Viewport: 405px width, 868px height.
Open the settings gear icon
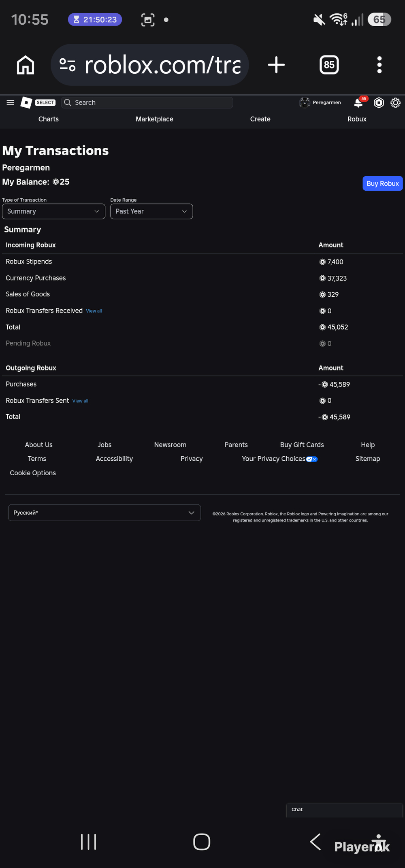pyautogui.click(x=395, y=102)
